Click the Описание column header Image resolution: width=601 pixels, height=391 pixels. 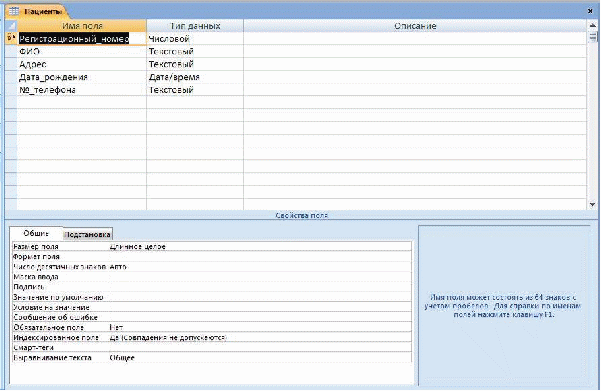(415, 26)
